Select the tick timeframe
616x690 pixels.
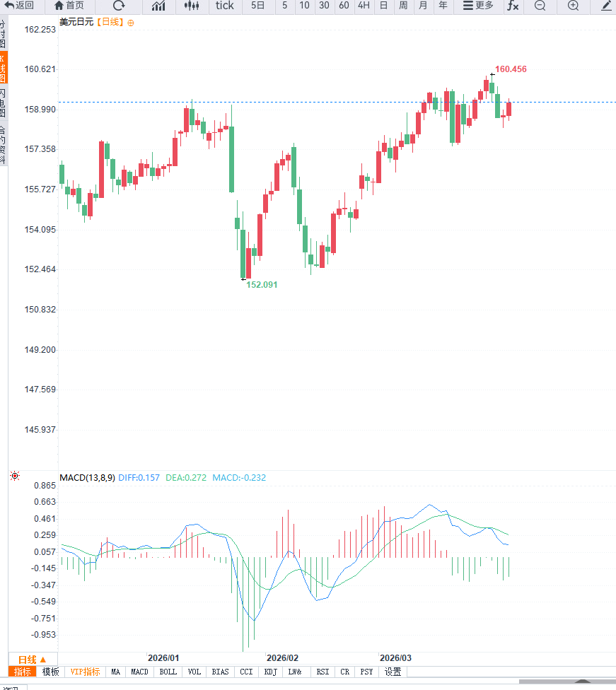225,6
